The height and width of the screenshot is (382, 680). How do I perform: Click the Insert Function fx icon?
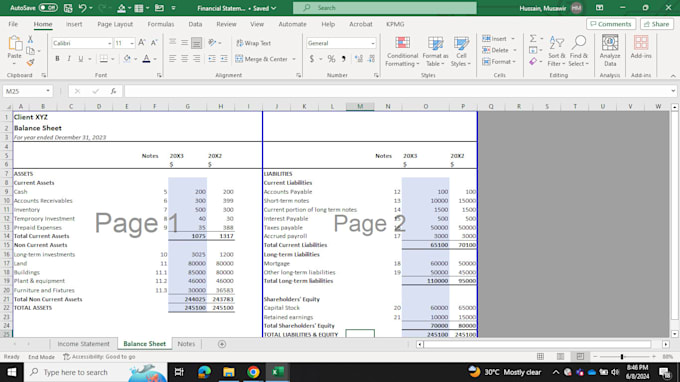[x=113, y=91]
